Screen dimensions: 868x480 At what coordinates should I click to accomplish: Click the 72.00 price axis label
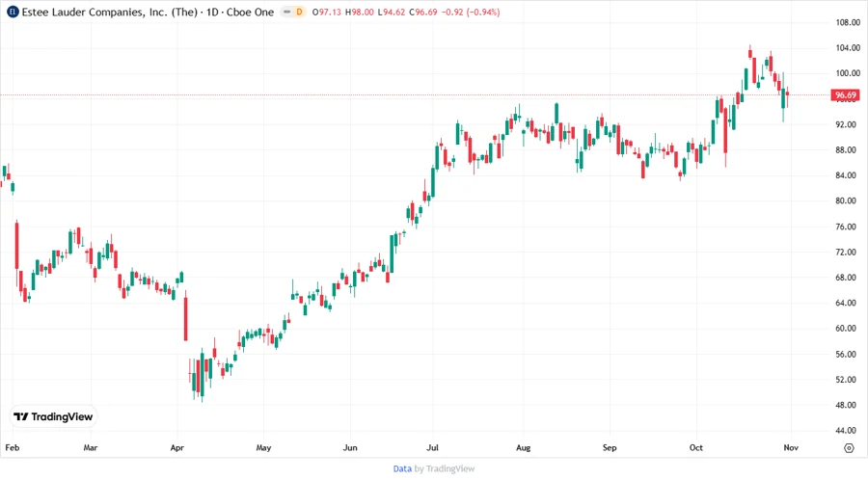[x=848, y=253]
